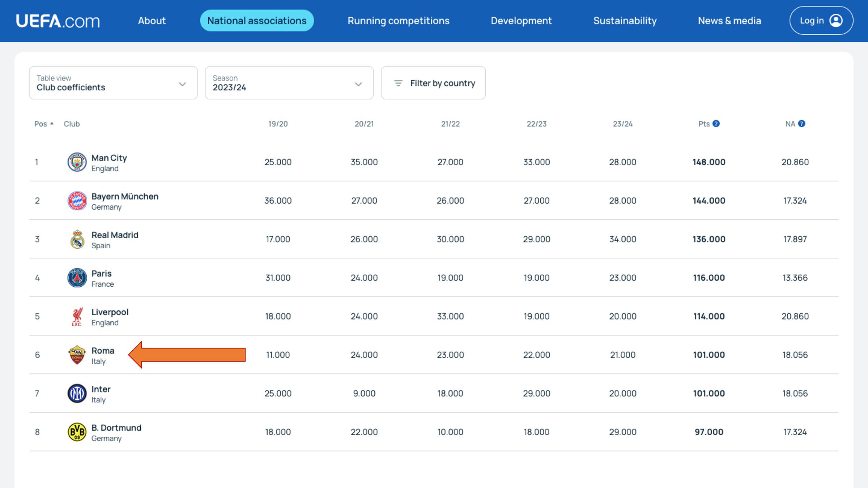
Task: Click the 21/22 column header
Action: (x=451, y=124)
